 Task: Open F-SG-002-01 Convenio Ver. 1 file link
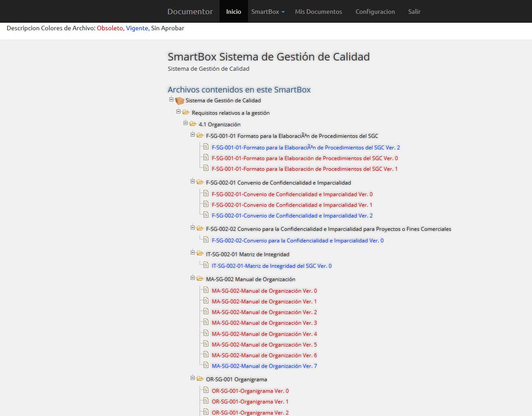click(292, 205)
